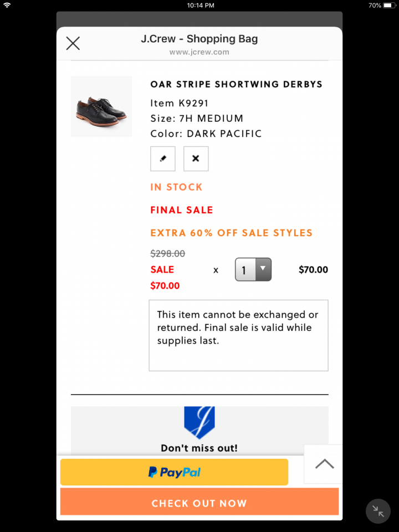Tap the J.Crew - Shopping Bag page title
The width and height of the screenshot is (399, 532).
(x=199, y=39)
